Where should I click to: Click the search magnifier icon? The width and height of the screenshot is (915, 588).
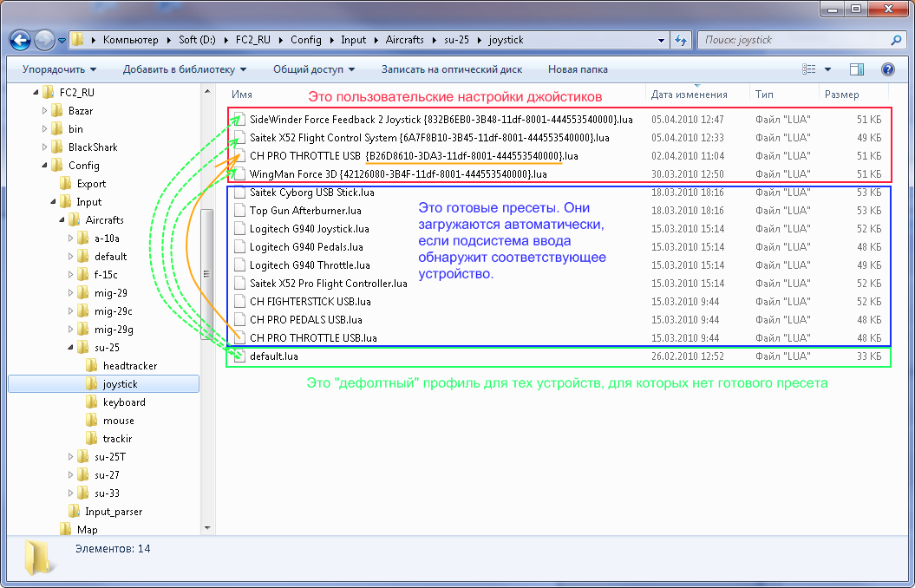tap(896, 40)
